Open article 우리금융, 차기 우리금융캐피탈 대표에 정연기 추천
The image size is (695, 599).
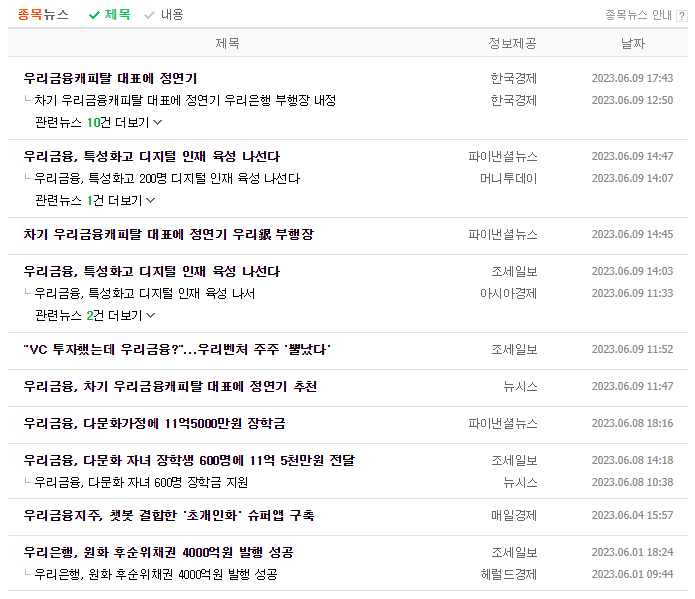click(170, 386)
